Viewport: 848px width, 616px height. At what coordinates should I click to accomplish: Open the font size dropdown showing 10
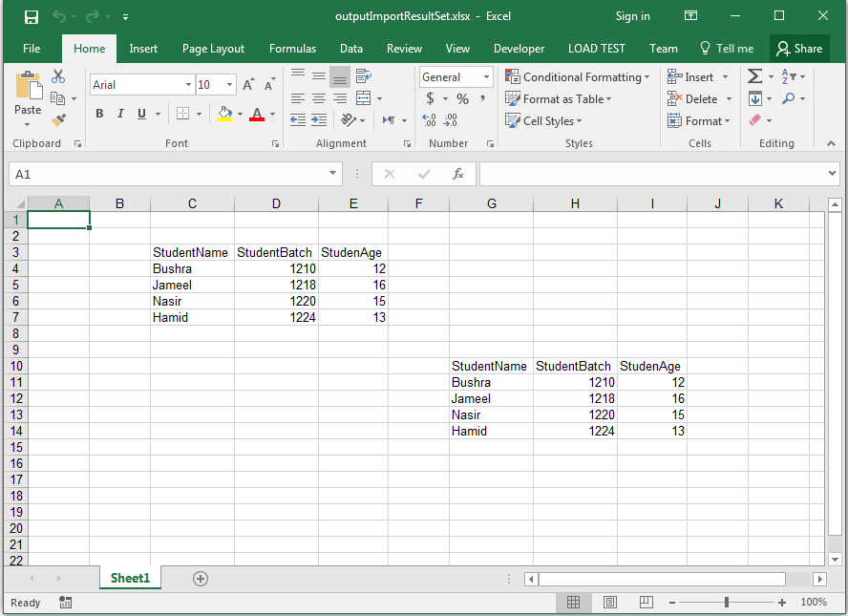[230, 84]
